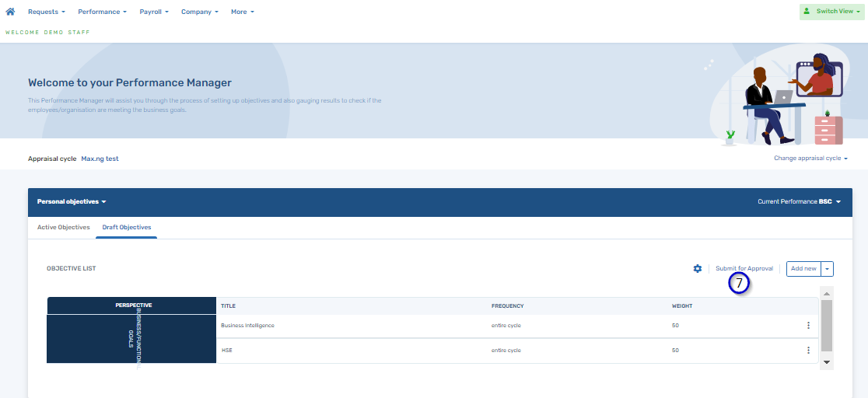Open the Payroll dropdown menu
The height and width of the screenshot is (398, 868).
pyautogui.click(x=154, y=12)
